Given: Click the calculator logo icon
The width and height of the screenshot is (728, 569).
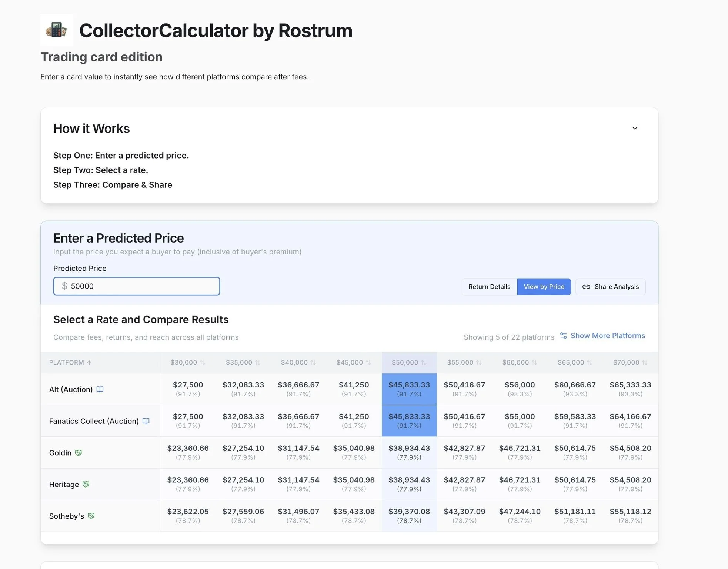Looking at the screenshot, I should pos(56,30).
